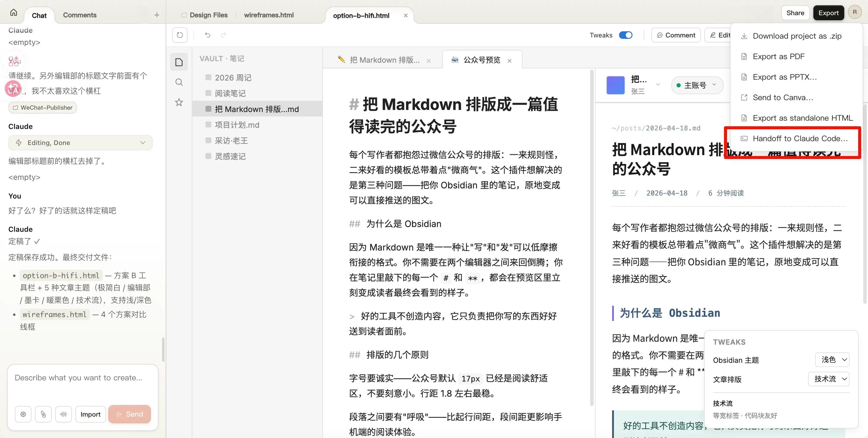Toggle the 项目计划.md checkbox

[208, 125]
